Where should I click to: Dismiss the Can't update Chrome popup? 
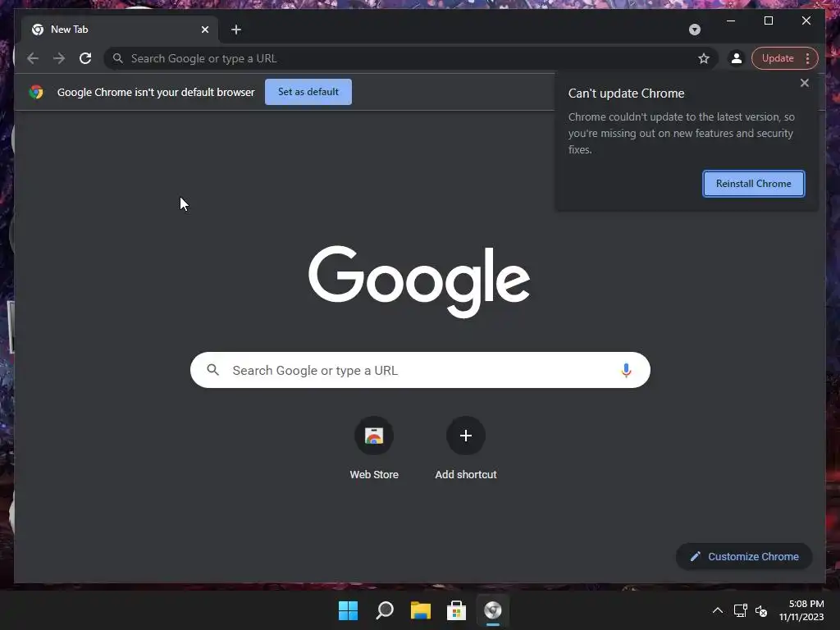pyautogui.click(x=804, y=83)
